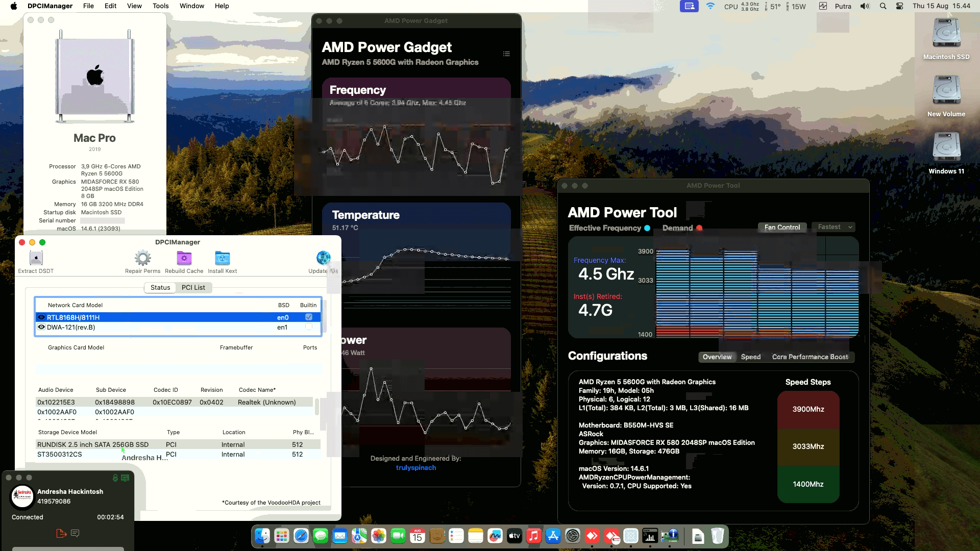Switch to PCI List tab
980x551 pixels.
coord(193,287)
